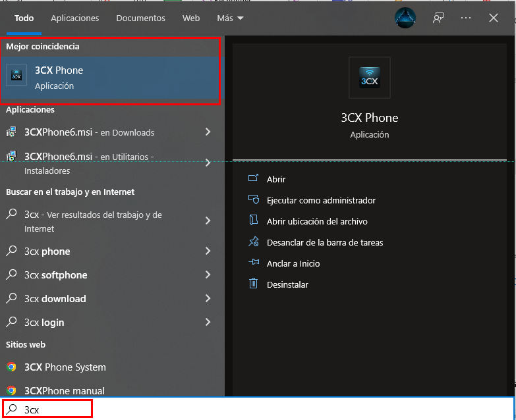Choose Anclar a Inicio
This screenshot has width=516, height=420.
293,263
